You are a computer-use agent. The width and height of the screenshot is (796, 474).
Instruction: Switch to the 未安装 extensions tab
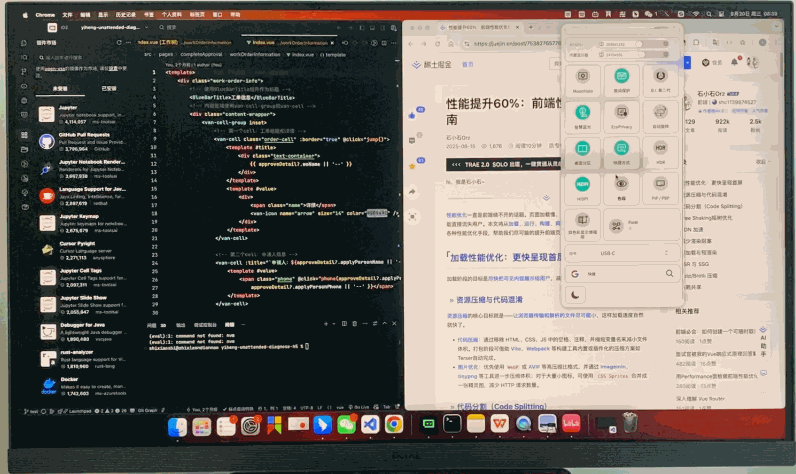[60, 88]
